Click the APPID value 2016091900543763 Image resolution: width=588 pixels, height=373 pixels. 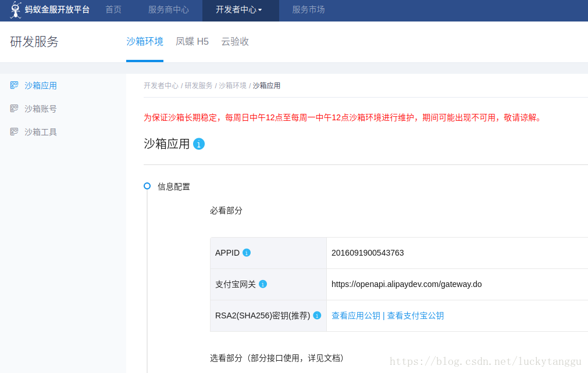point(368,253)
